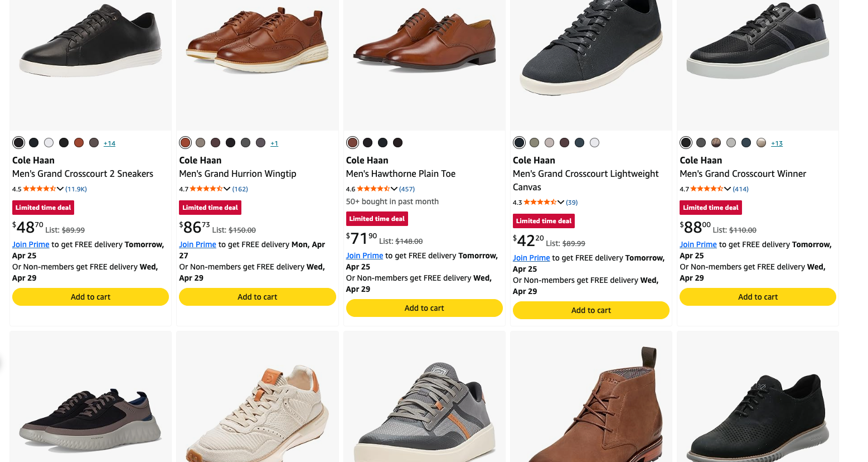This screenshot has width=868, height=462.
Task: Add Grand Crosscourt 2 Sneakers to cart
Action: pyautogui.click(x=90, y=296)
